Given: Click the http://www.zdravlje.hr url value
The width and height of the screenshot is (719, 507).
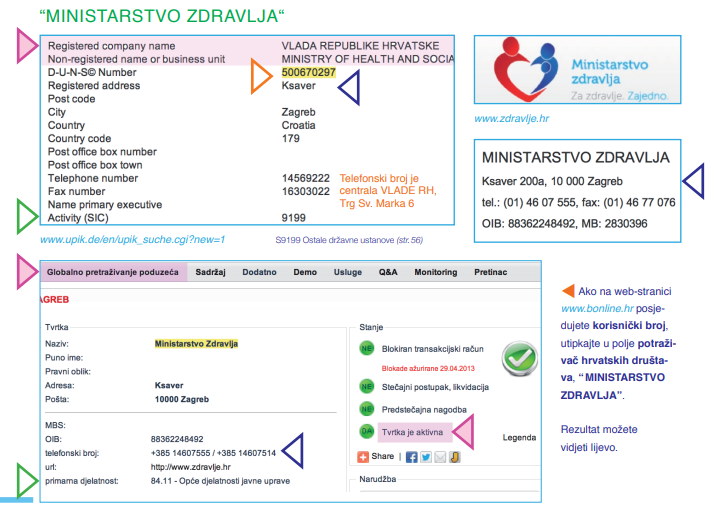Looking at the screenshot, I should [191, 467].
